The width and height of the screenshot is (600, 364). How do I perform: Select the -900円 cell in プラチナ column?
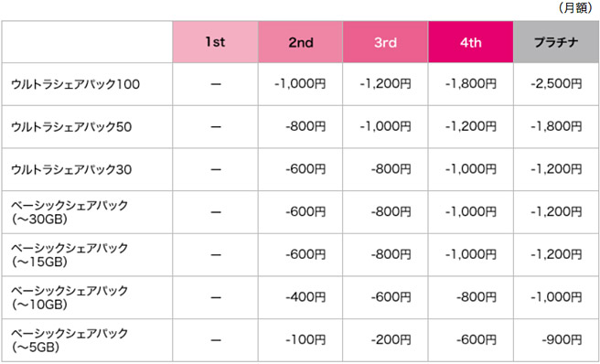point(562,340)
